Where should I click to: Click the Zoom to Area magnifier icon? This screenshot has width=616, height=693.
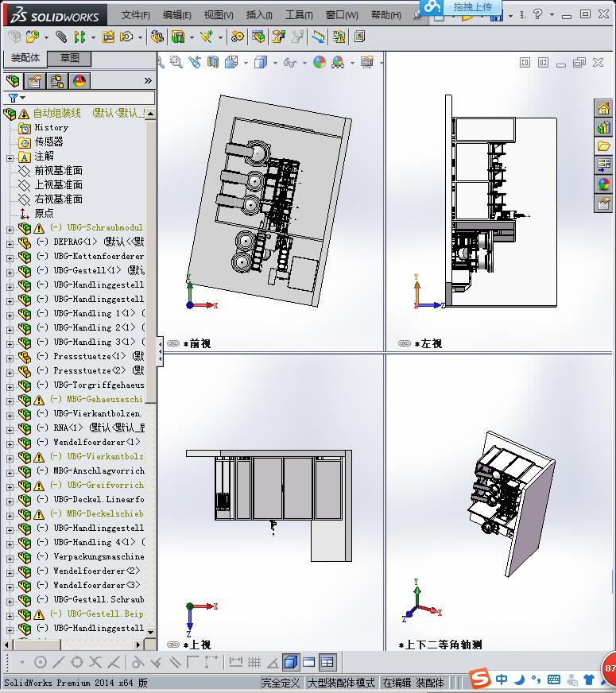pos(176,62)
